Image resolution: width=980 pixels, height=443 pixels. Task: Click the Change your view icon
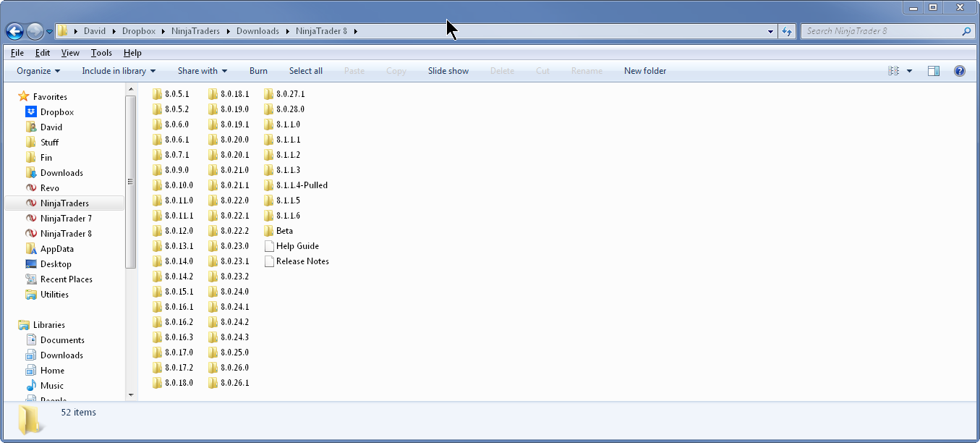[x=893, y=71]
